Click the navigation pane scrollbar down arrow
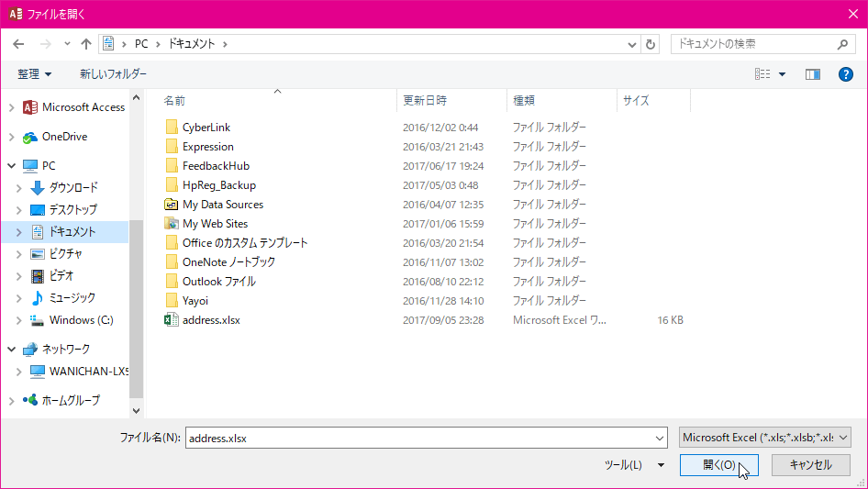 pos(136,411)
